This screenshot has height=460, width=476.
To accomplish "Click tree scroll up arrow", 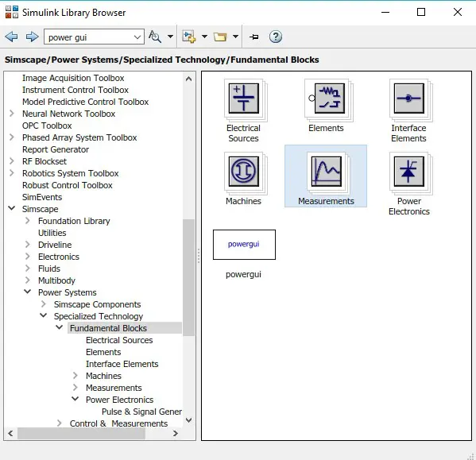I will point(188,79).
